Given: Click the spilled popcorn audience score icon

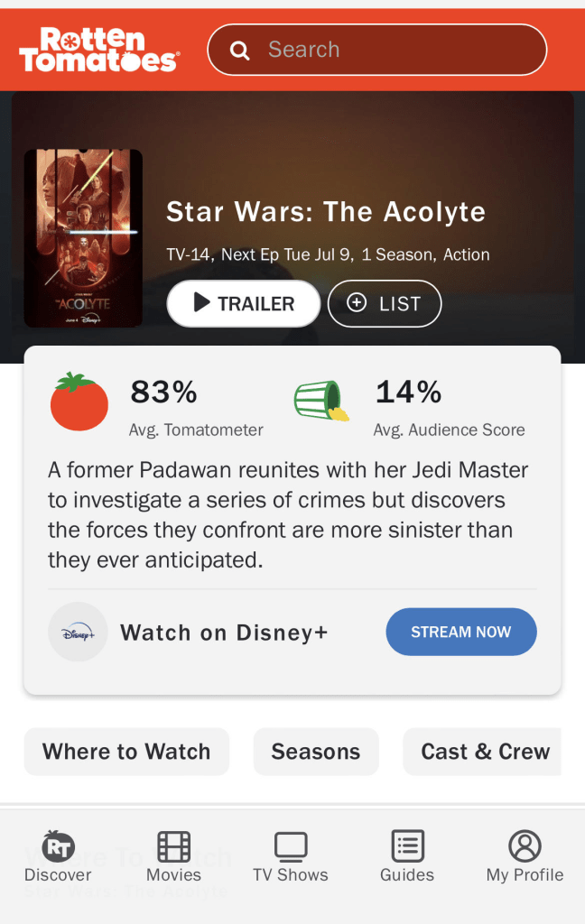Looking at the screenshot, I should click(x=322, y=402).
